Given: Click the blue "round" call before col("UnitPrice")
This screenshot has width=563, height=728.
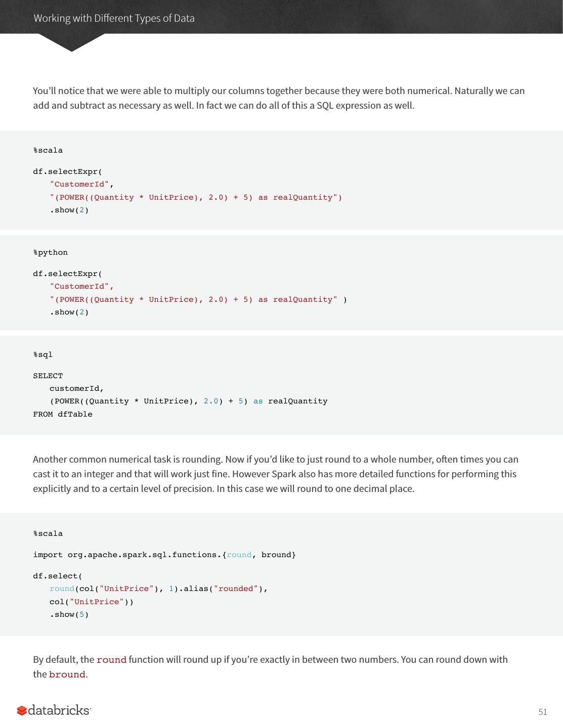Looking at the screenshot, I should tap(62, 588).
